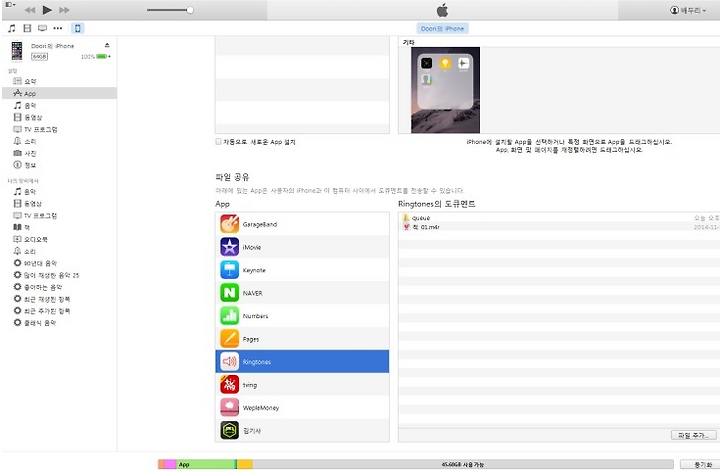The height and width of the screenshot is (473, 720).
Task: Open the more libraries ellipsis menu
Action: pyautogui.click(x=58, y=28)
